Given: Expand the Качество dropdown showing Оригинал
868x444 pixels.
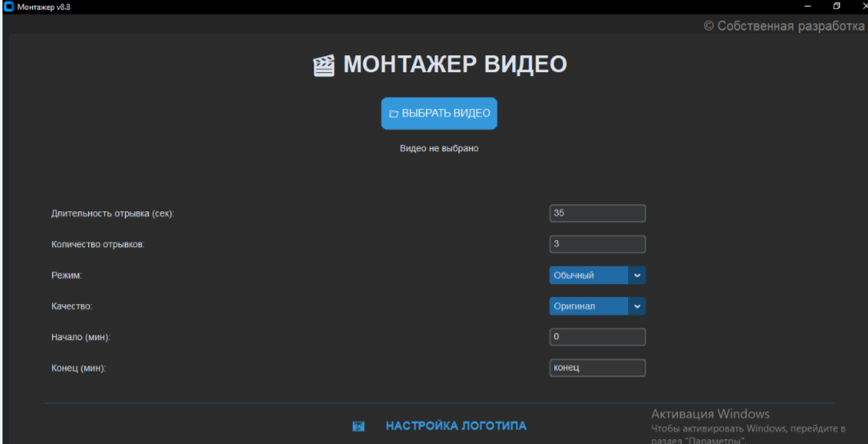Looking at the screenshot, I should point(597,306).
